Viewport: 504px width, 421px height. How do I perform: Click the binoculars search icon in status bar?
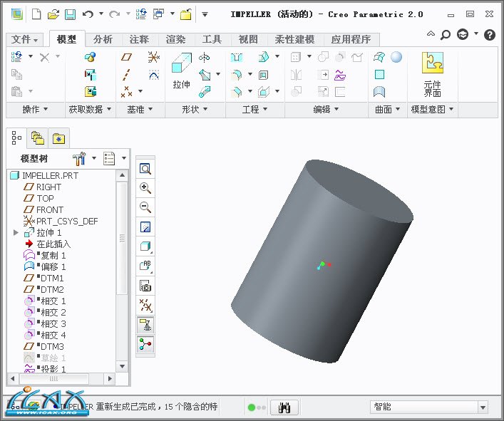[284, 407]
